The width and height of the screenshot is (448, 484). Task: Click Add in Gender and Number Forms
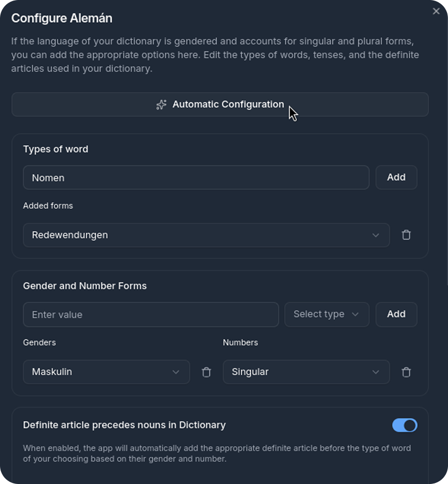pos(396,314)
